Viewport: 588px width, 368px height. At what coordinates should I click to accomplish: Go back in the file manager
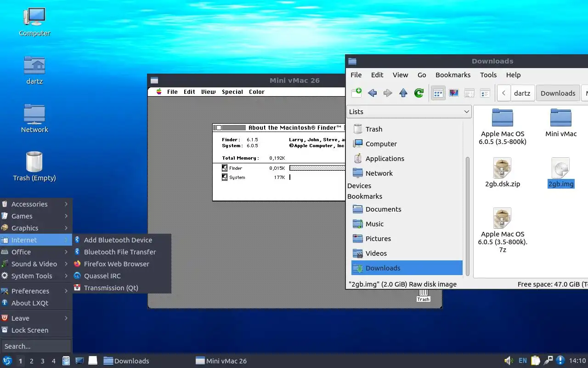tap(373, 93)
